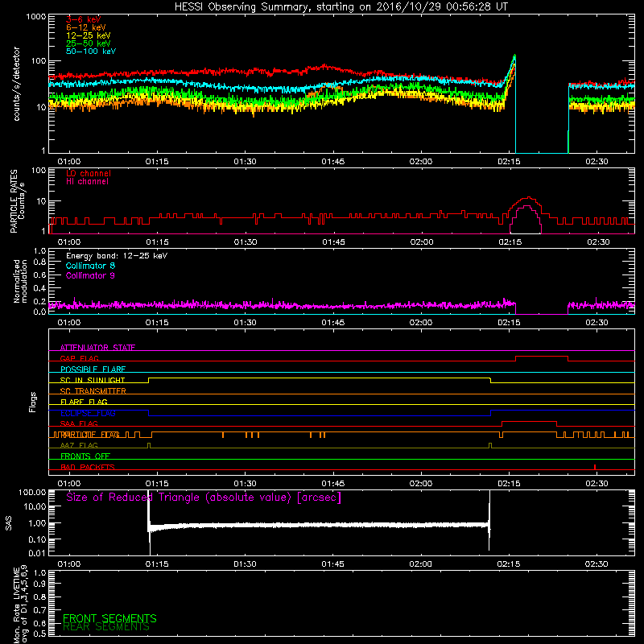Image resolution: width=644 pixels, height=644 pixels.
Task: Select the '6-12 keV' legend label
Action: [86, 27]
